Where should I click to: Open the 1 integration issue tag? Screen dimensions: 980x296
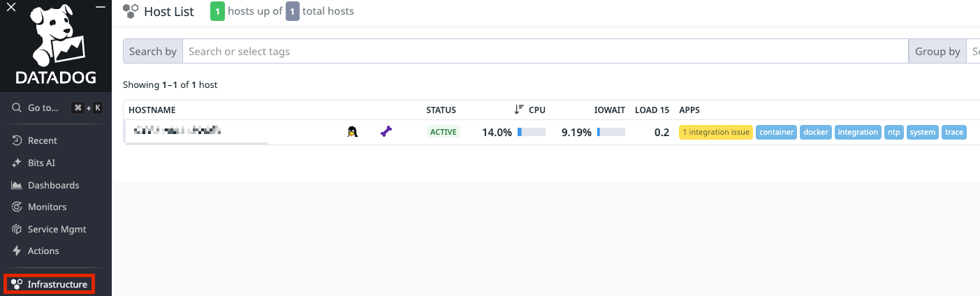coord(716,132)
